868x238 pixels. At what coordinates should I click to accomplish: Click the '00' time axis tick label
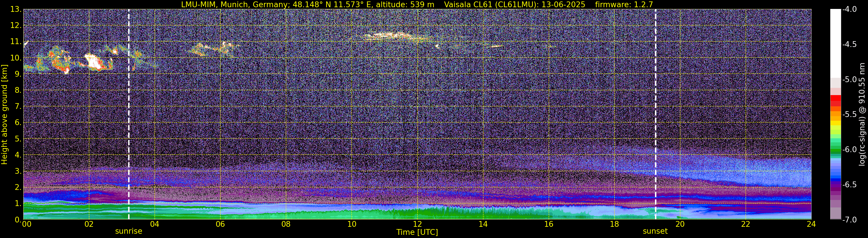26,224
